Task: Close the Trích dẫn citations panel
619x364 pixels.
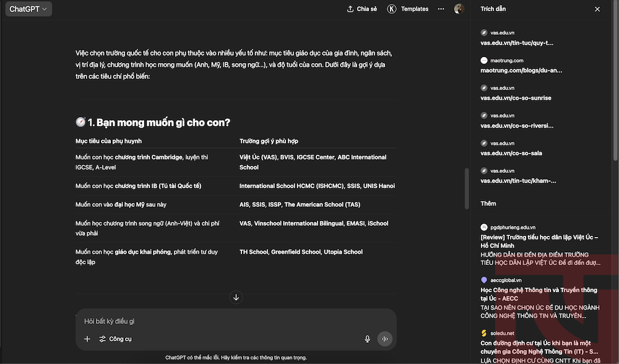Action: [x=597, y=9]
